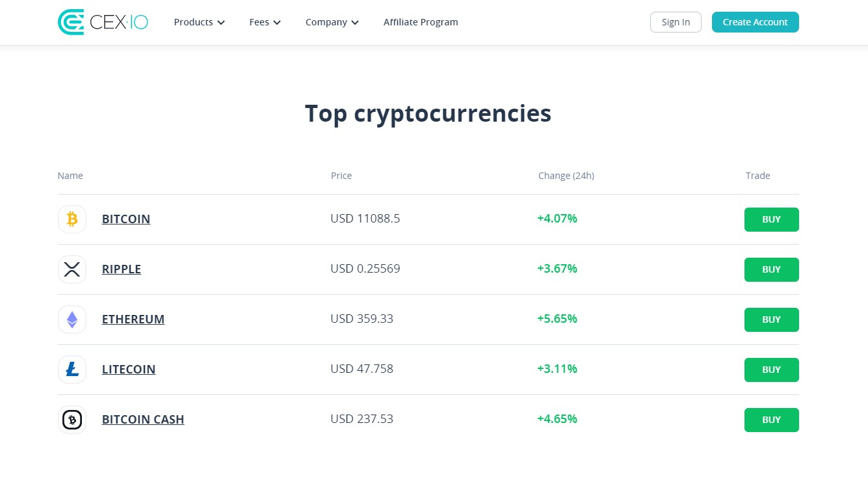
Task: Click the +3.67% change value
Action: 557,269
